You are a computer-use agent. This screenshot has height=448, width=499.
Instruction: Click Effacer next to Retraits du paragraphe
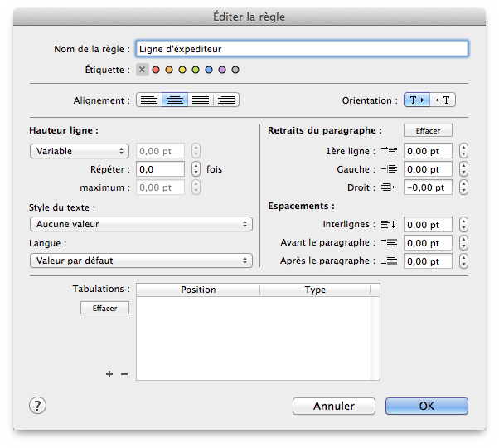coord(428,130)
